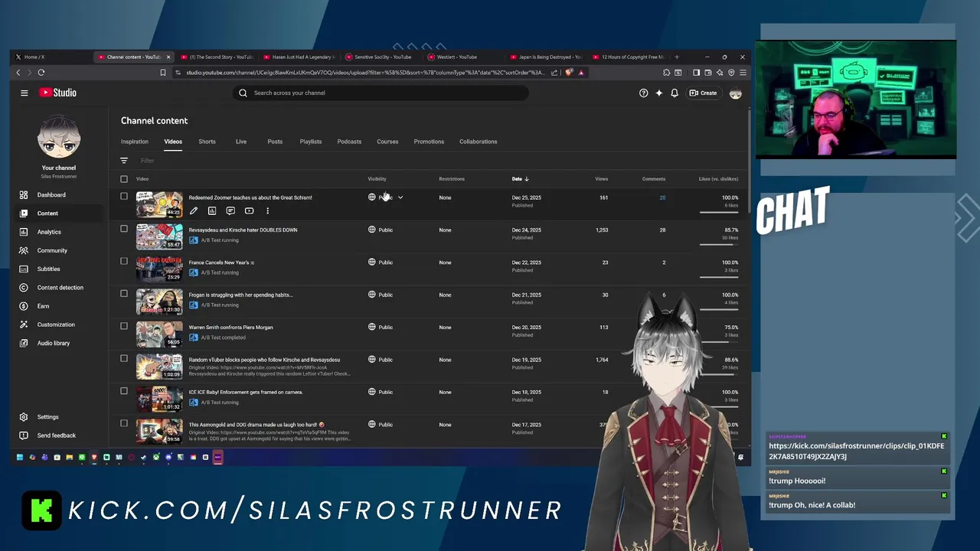Sort by the Date column header
The image size is (980, 551).
(521, 179)
